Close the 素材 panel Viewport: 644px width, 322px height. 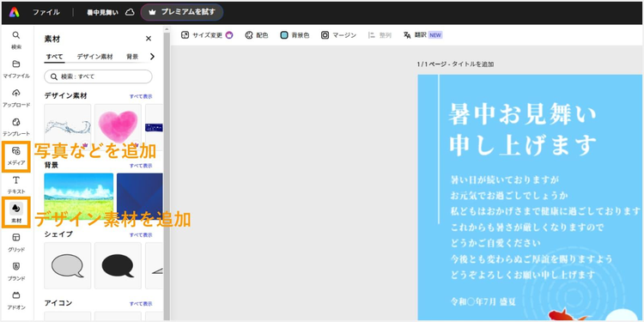149,39
